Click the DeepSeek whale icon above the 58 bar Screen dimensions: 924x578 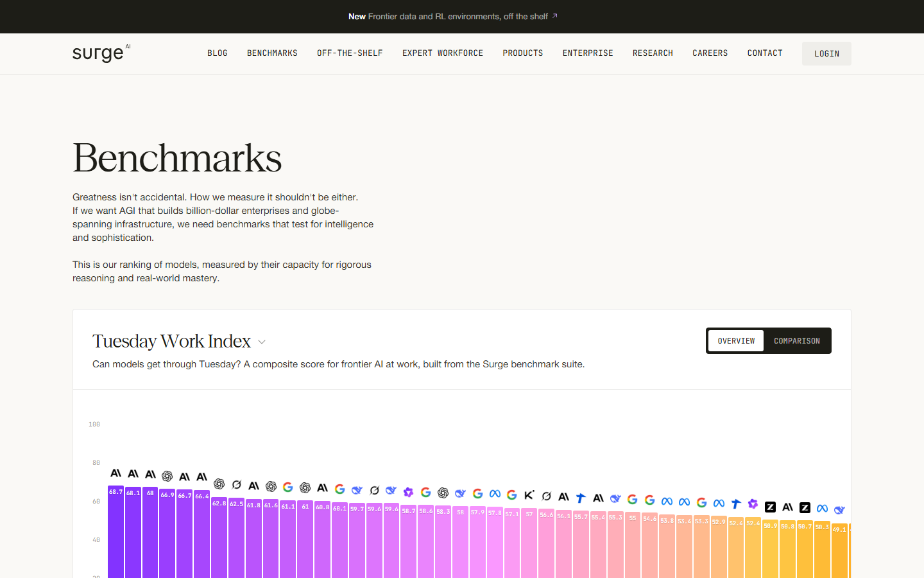[461, 493]
